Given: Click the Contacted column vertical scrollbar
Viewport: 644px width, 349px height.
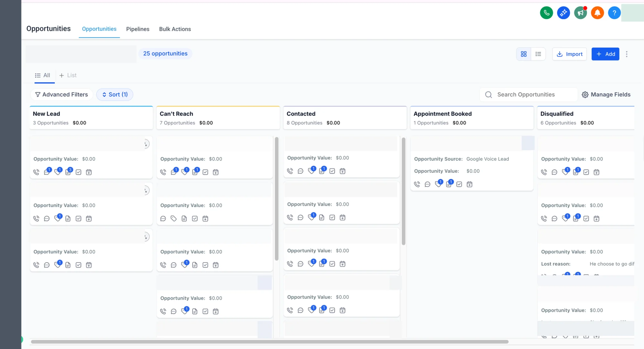Looking at the screenshot, I should pyautogui.click(x=403, y=191).
